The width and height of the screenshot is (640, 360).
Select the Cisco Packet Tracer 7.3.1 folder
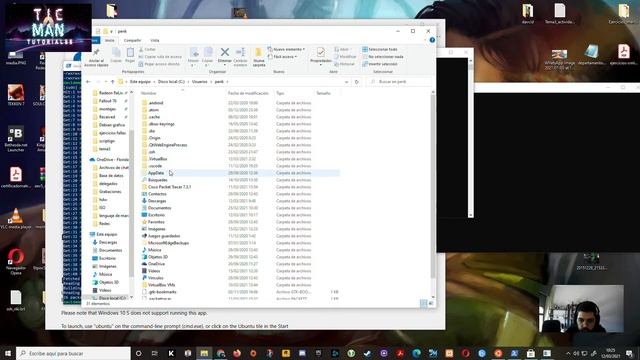coord(169,187)
